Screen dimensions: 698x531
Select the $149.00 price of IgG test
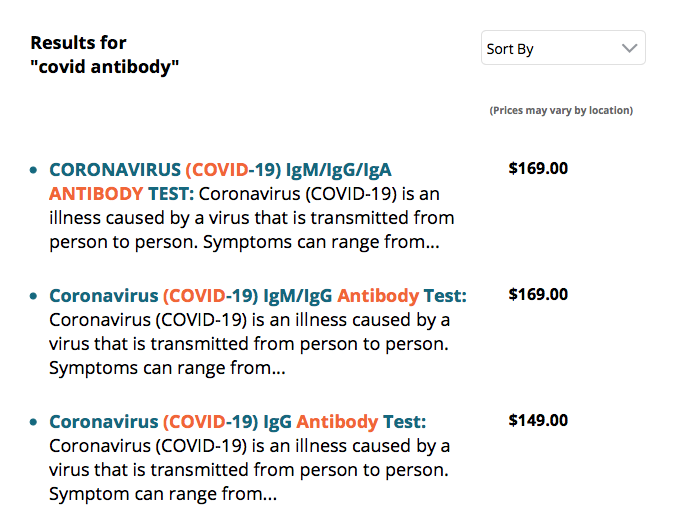point(538,420)
